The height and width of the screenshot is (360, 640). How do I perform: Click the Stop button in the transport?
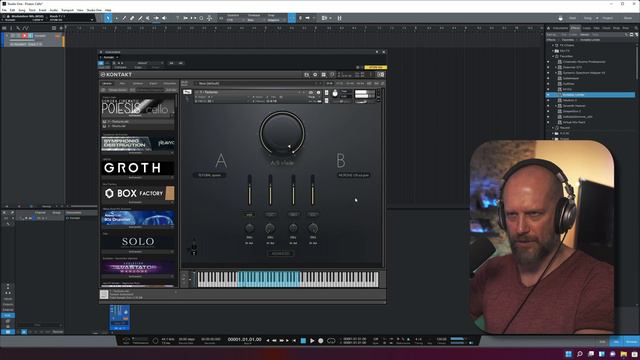point(303,340)
